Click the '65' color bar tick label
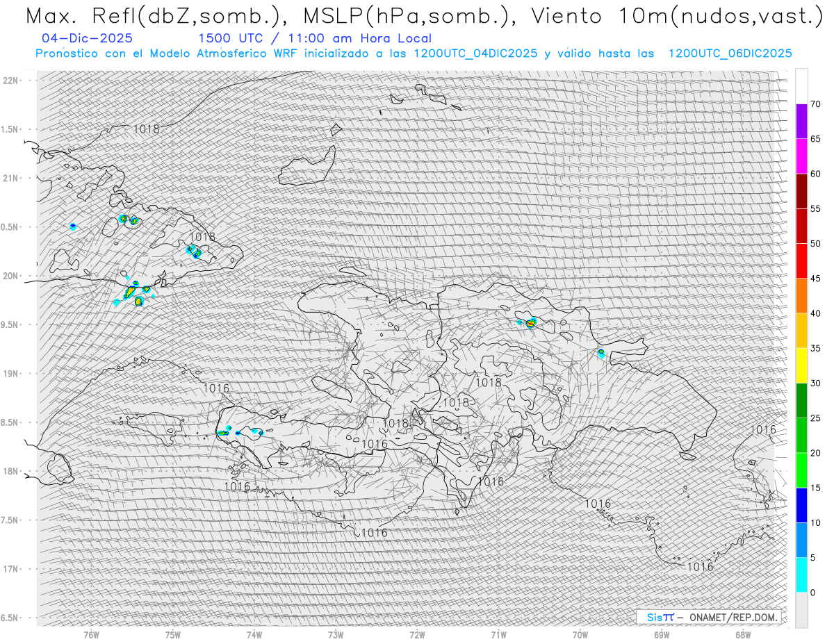 (815, 139)
